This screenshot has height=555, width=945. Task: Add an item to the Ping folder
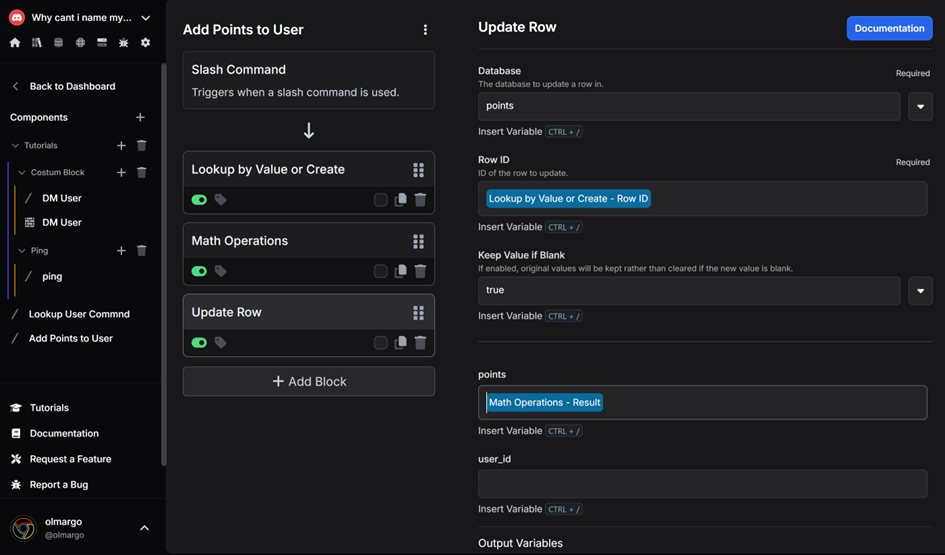[121, 251]
